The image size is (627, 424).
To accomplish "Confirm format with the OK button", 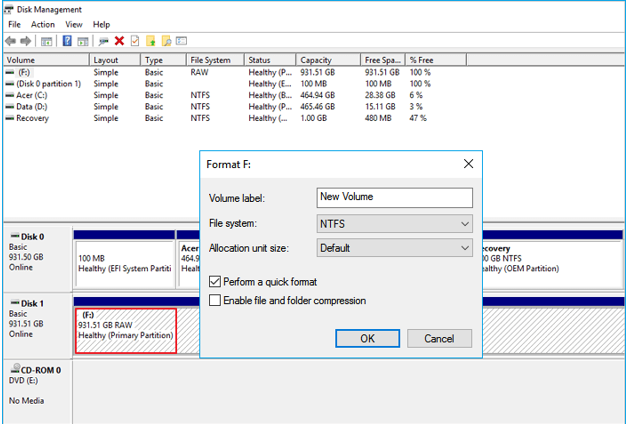I will click(367, 338).
